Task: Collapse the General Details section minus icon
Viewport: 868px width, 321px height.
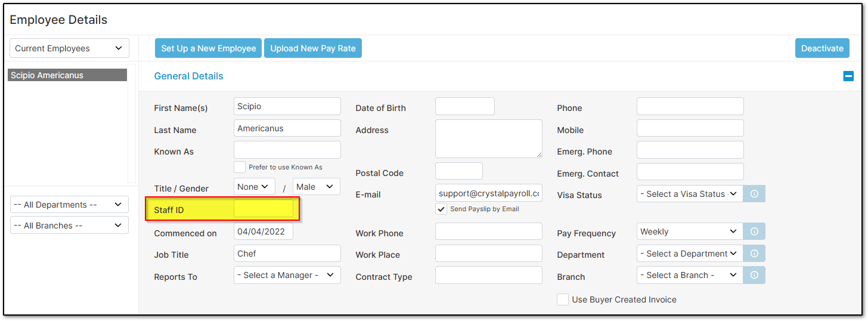Action: tap(848, 76)
